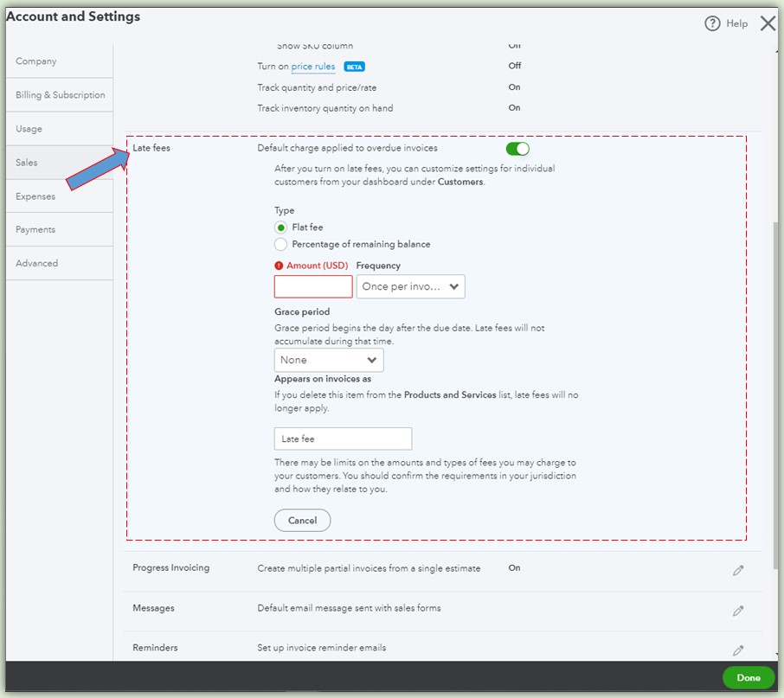This screenshot has width=784, height=698.
Task: Click the price rules link
Action: 312,66
